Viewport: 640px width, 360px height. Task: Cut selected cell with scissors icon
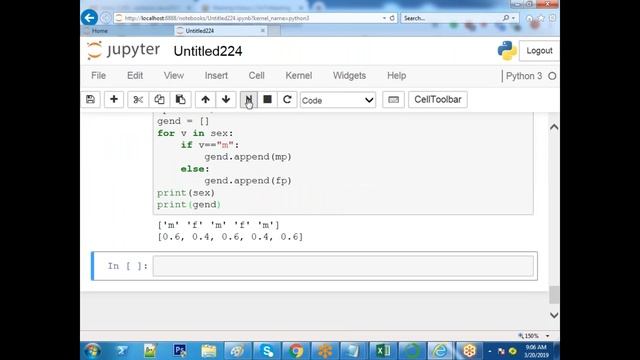pyautogui.click(x=138, y=100)
